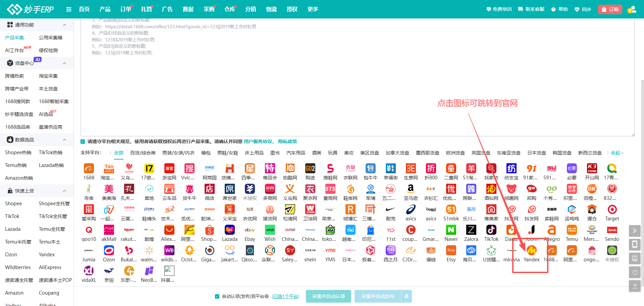Click the 采集并自动认领 button
The width and height of the screenshot is (644, 306).
(x=328, y=296)
